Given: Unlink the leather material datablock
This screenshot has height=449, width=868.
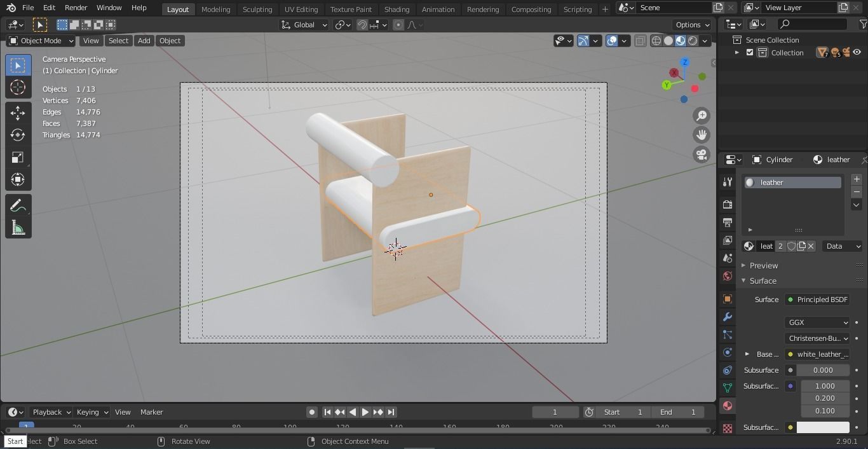Looking at the screenshot, I should coord(811,246).
